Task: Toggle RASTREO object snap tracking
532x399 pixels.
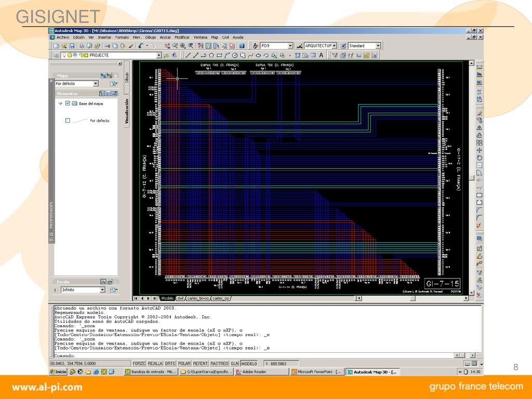Action: point(219,363)
